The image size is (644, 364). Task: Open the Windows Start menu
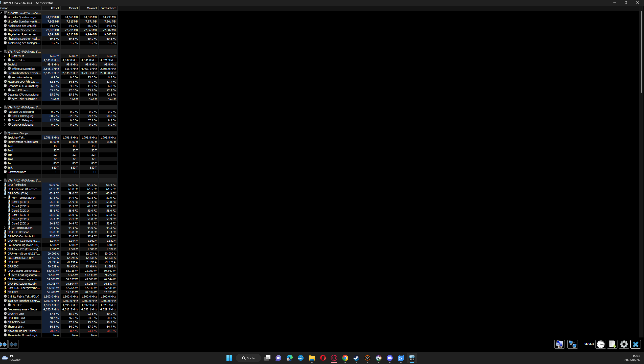tap(229, 358)
